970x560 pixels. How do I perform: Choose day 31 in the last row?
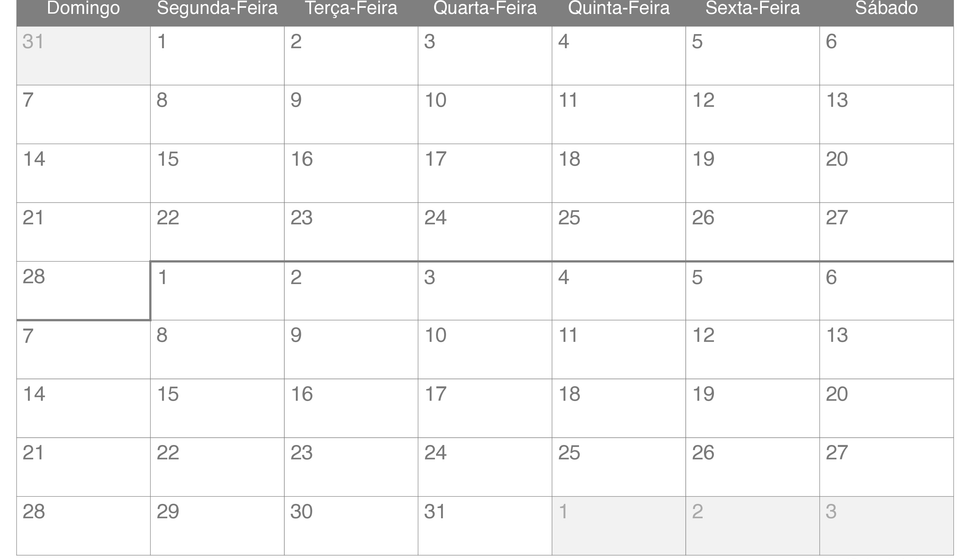485,526
